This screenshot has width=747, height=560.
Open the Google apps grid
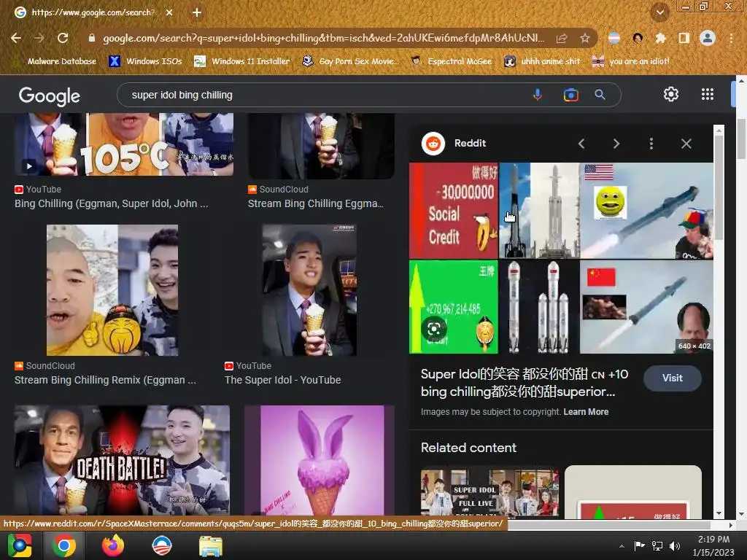pos(708,94)
